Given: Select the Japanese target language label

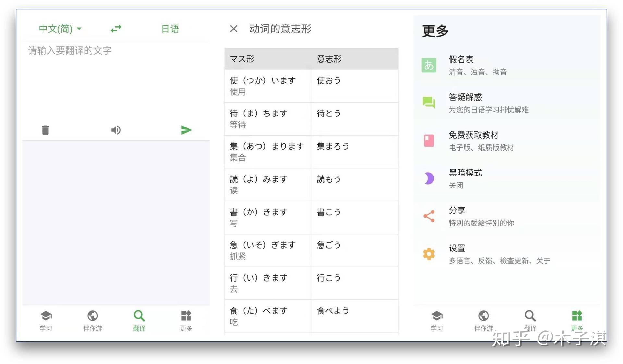Looking at the screenshot, I should point(170,29).
